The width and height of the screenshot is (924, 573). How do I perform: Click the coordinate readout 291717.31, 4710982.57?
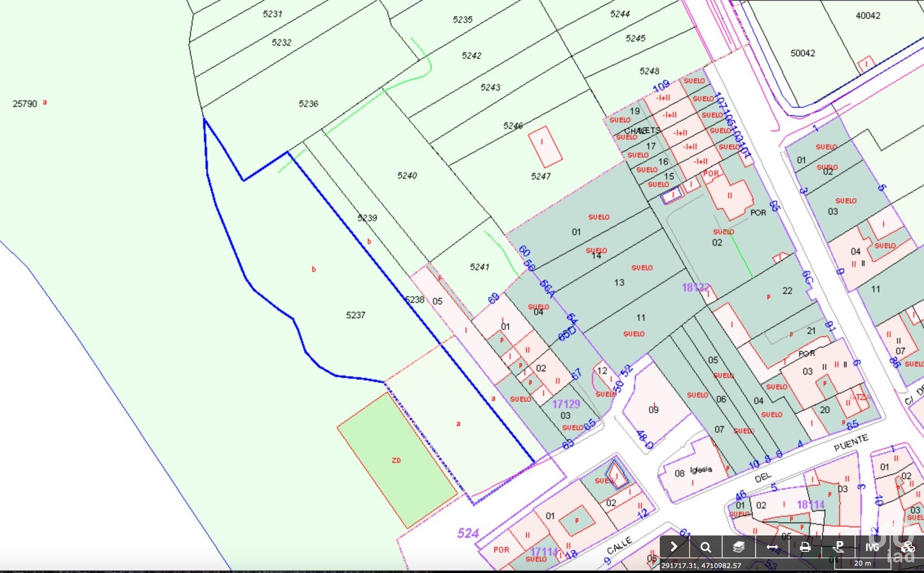click(x=701, y=565)
